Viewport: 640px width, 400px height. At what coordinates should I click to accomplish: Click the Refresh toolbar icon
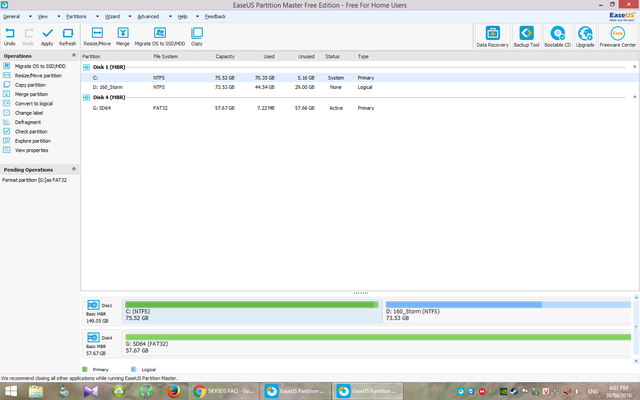(67, 36)
